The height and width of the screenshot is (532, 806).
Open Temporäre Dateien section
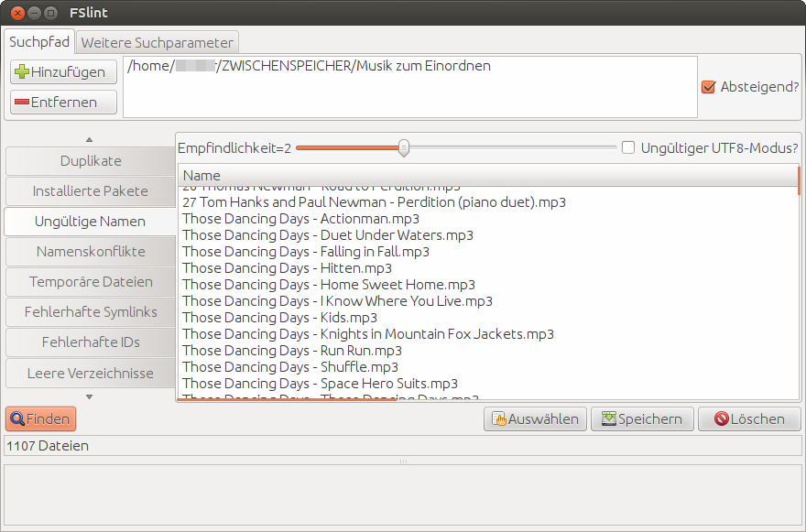91,282
